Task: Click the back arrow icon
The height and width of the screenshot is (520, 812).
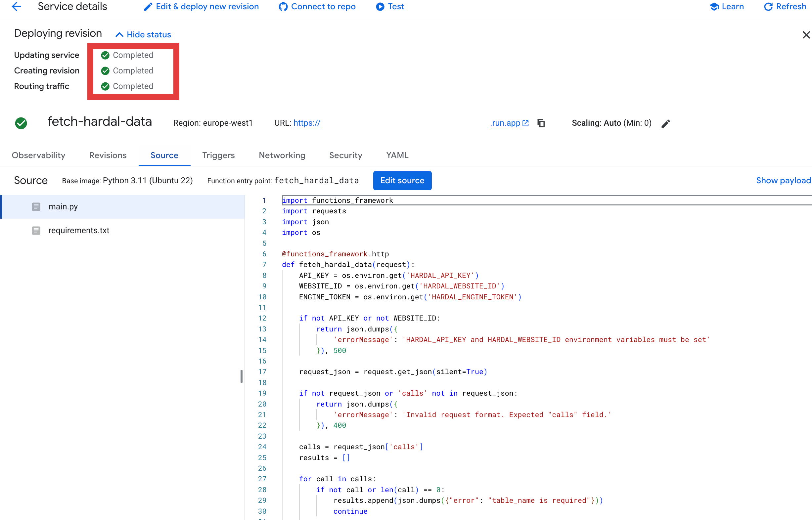Action: click(16, 6)
